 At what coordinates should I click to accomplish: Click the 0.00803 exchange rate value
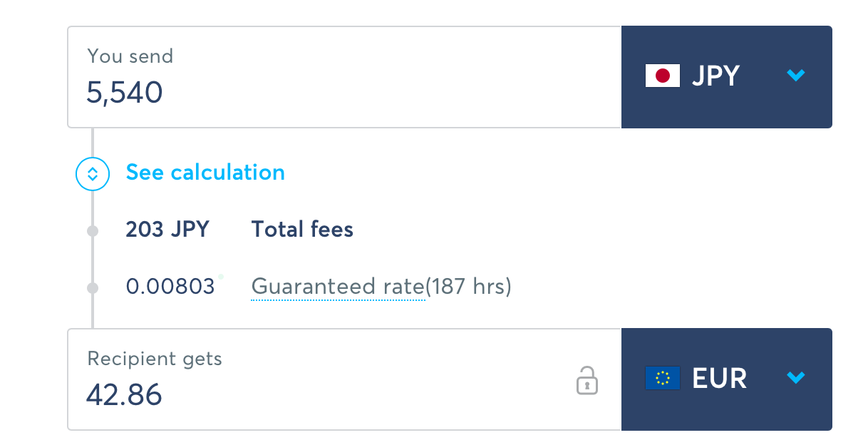click(170, 287)
